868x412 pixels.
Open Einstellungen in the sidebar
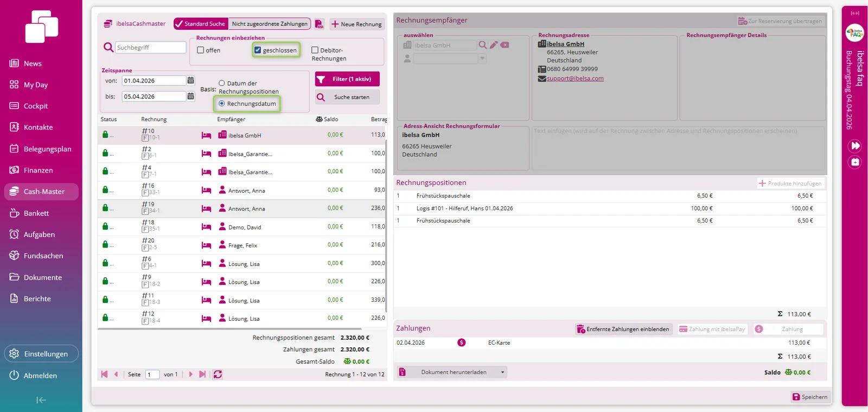tap(41, 354)
